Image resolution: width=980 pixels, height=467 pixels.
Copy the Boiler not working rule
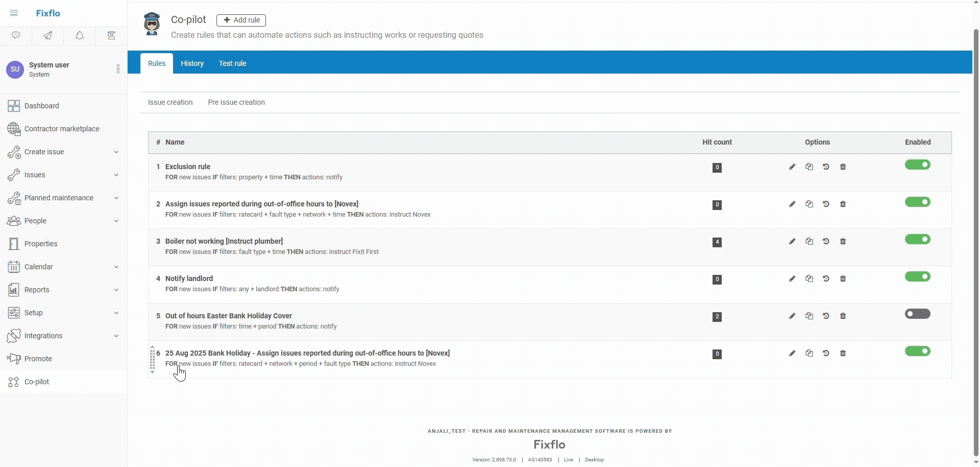pyautogui.click(x=809, y=242)
